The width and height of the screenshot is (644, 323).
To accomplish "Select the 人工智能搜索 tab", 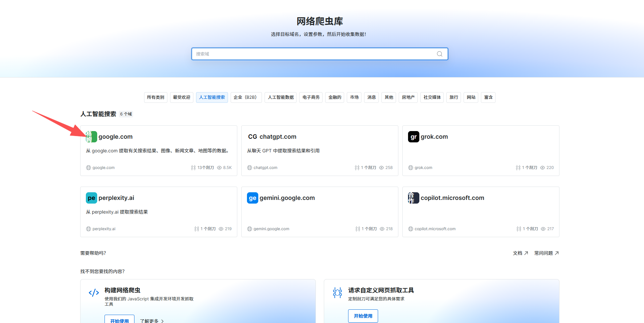I will pyautogui.click(x=212, y=97).
